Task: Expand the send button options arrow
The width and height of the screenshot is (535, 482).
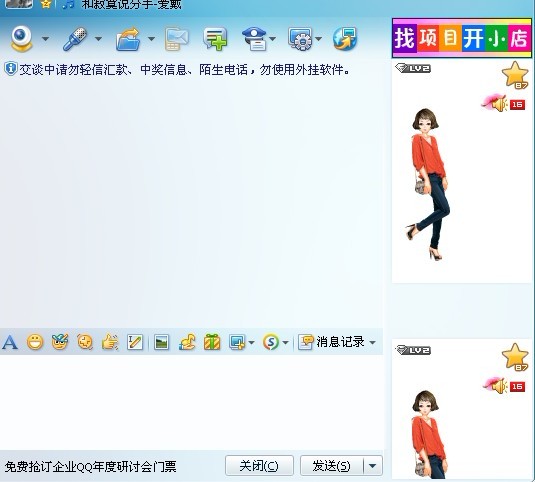Action: point(373,466)
